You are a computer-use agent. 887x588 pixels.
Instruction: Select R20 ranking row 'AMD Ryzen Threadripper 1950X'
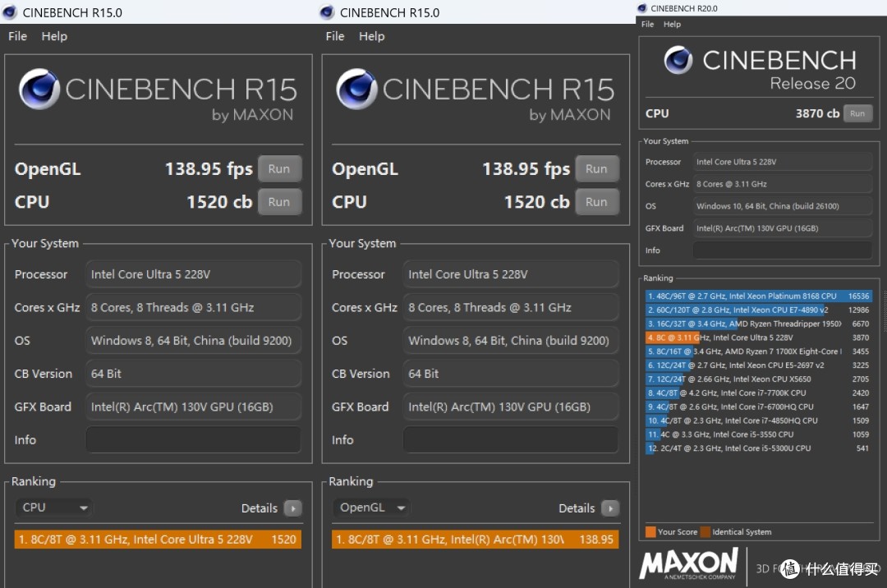pyautogui.click(x=759, y=324)
